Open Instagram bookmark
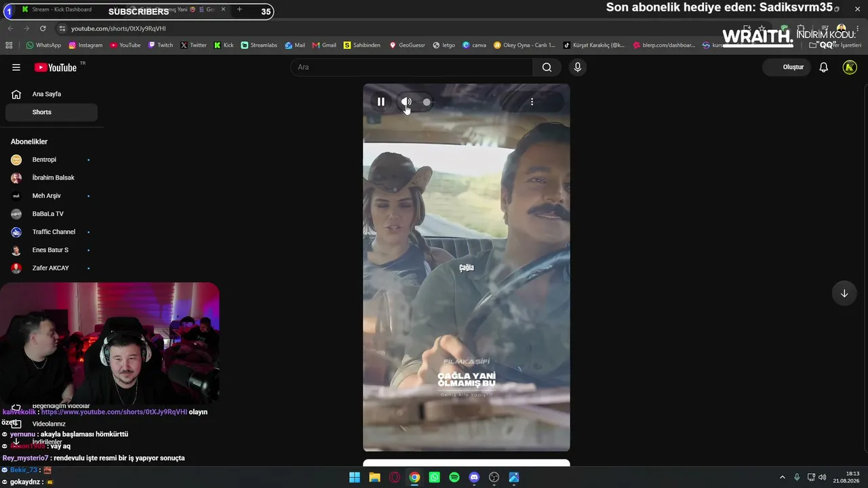The height and width of the screenshot is (488, 868). tap(85, 45)
